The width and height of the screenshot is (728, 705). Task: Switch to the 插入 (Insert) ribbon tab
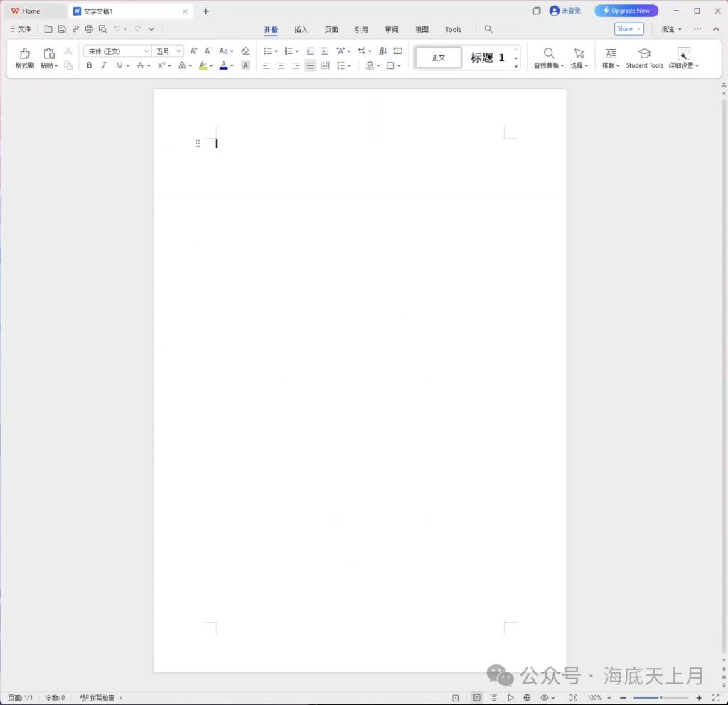point(301,30)
